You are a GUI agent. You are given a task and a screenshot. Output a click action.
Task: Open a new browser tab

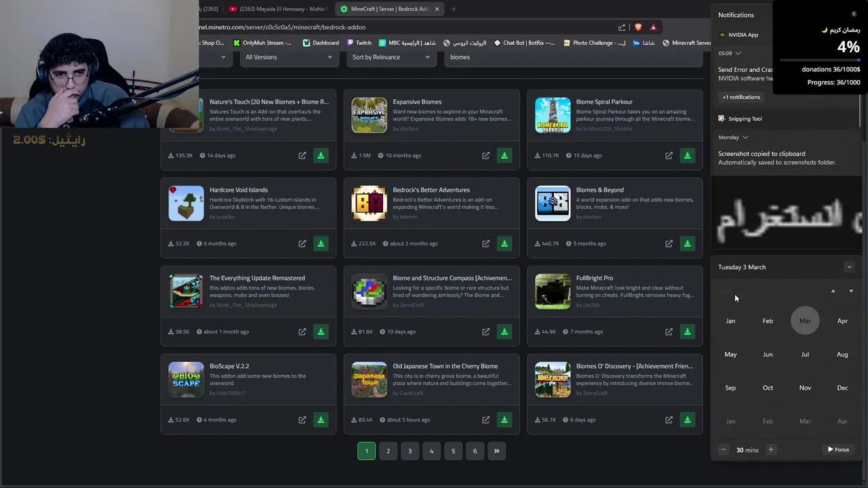tap(454, 9)
